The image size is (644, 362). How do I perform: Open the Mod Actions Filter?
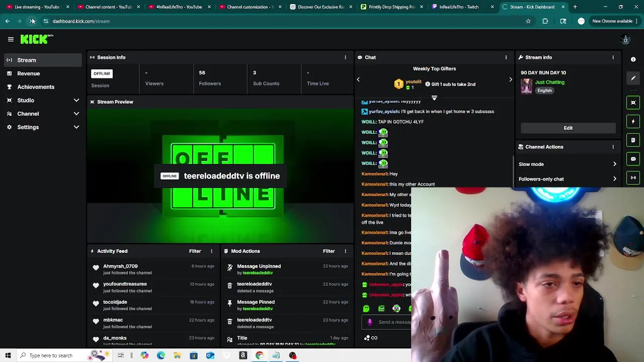point(329,251)
